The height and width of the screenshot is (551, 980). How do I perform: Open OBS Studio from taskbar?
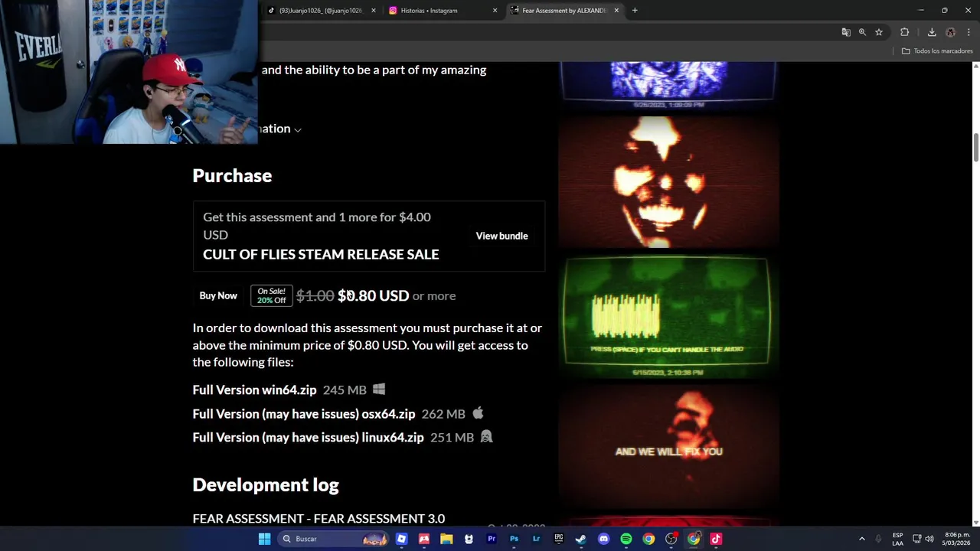671,539
